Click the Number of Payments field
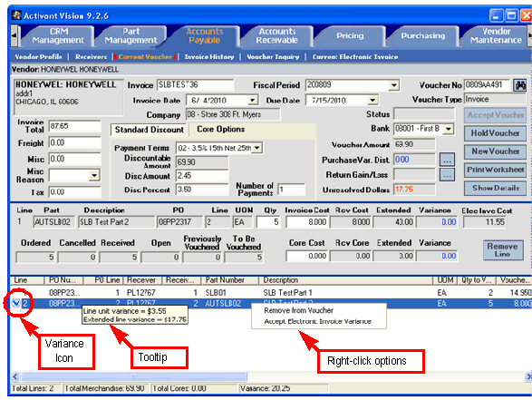This screenshot has height=400, width=532. pos(292,190)
